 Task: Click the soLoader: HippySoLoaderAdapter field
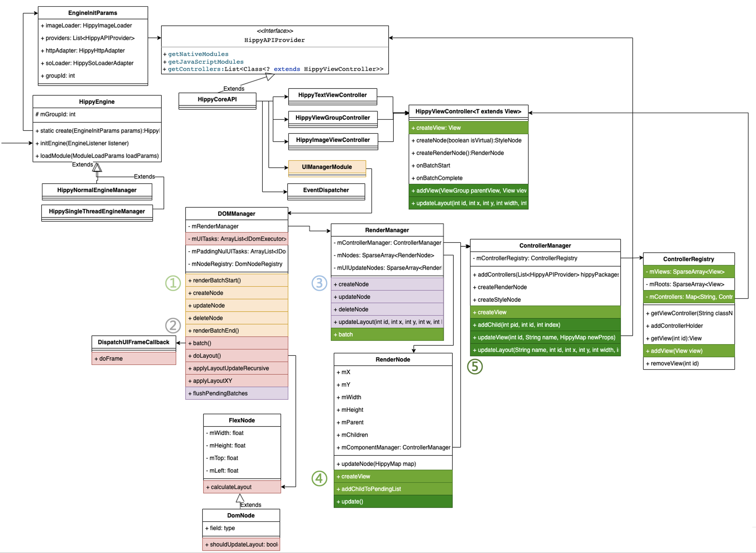(93, 63)
